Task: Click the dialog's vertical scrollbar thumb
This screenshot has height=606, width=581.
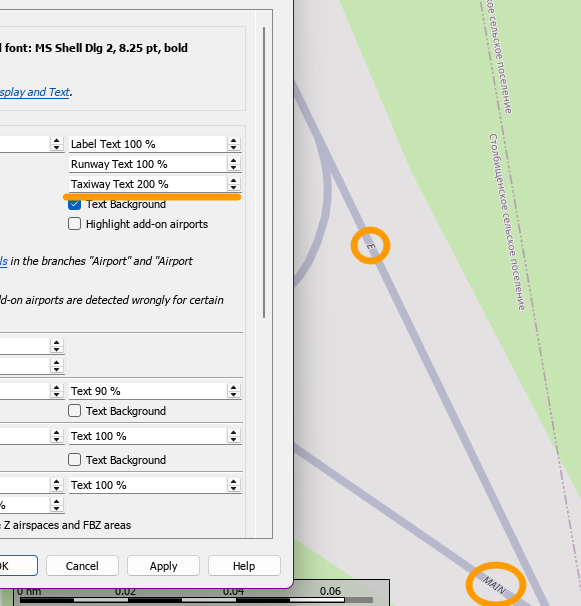Action: 264,172
